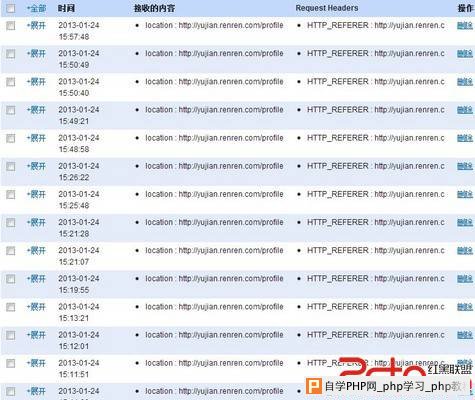The height and width of the screenshot is (400, 475).
Task: Tick the select-all checkbox in header row
Action: pyautogui.click(x=11, y=8)
